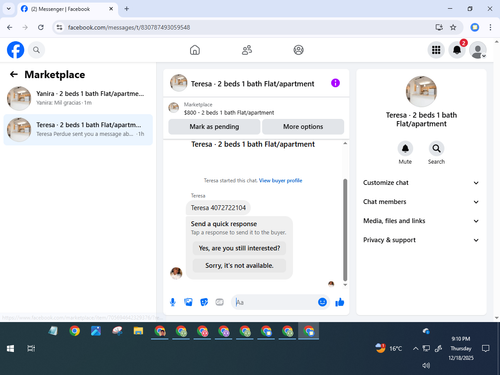
Task: Click the volume speaker icon in tray
Action: point(426,365)
